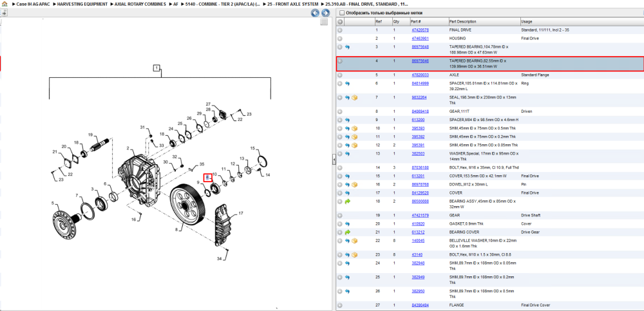
Task: Click blue arrow in GASKET row 20
Action: tap(347, 224)
